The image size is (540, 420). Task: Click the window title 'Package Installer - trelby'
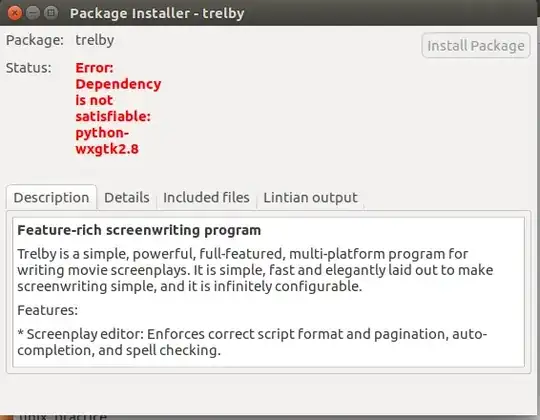point(157,13)
